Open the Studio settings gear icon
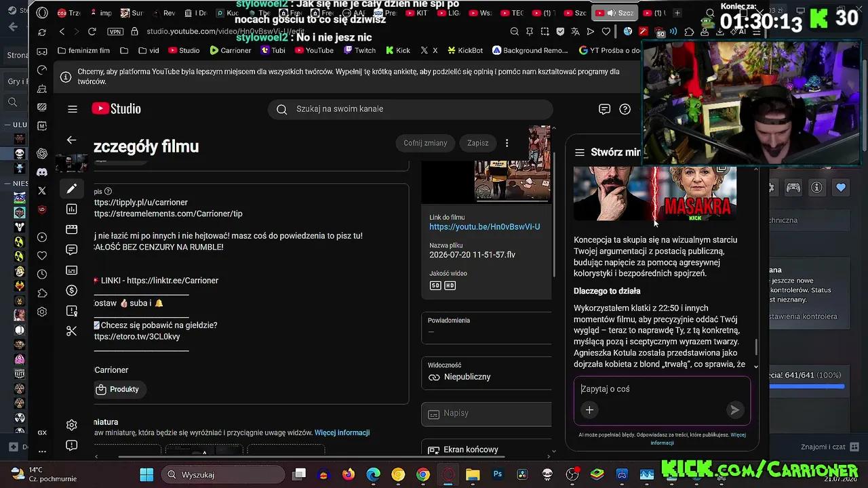 click(71, 425)
